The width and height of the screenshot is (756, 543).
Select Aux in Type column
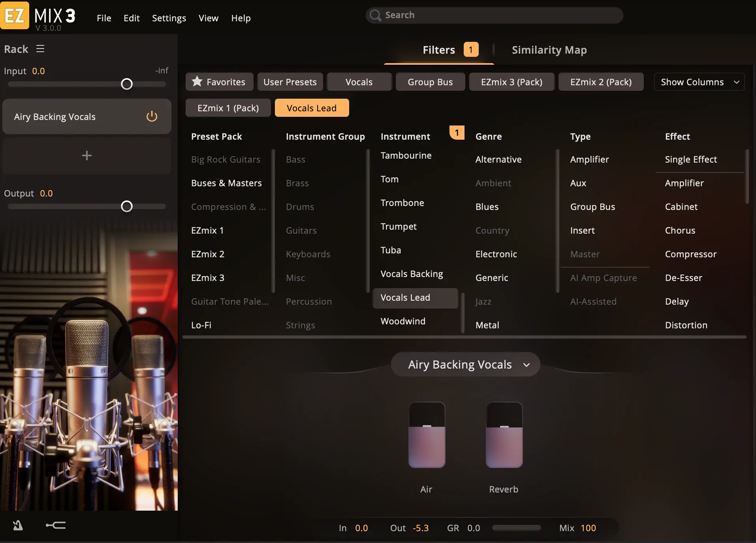578,183
